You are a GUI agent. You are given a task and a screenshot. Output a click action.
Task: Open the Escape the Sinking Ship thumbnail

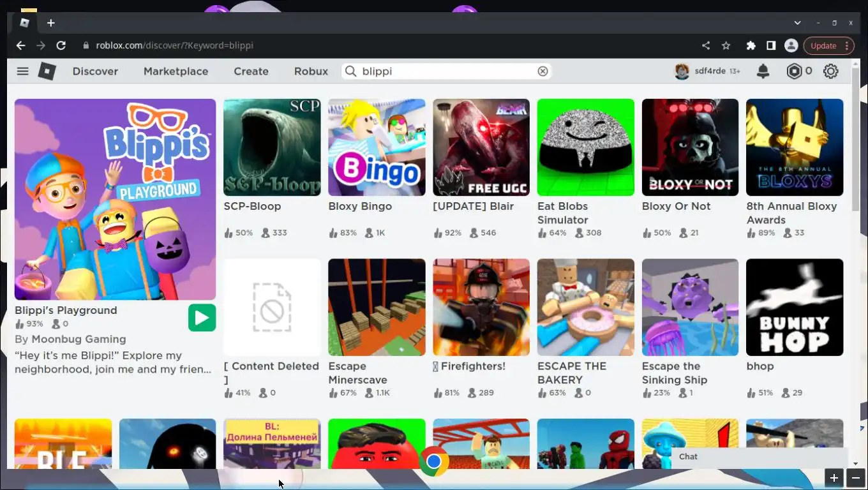pos(690,307)
